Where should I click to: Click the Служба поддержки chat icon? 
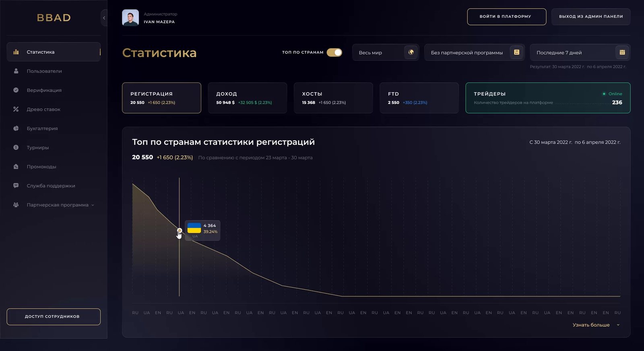[16, 186]
